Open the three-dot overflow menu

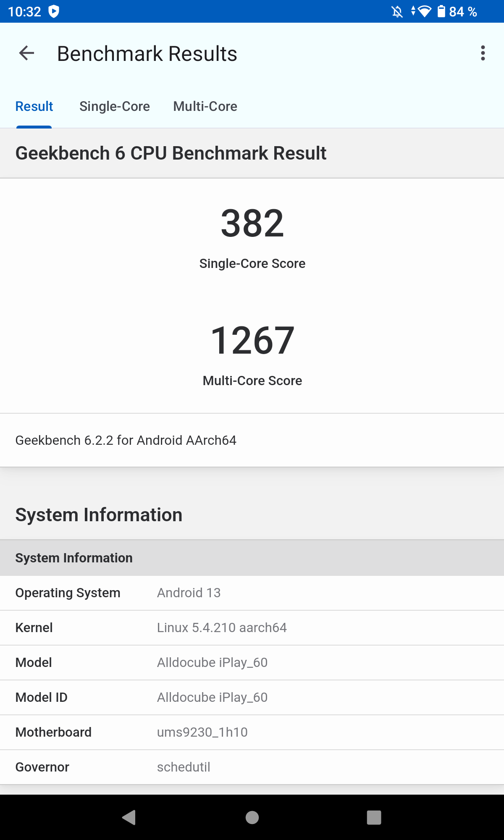[x=483, y=53]
